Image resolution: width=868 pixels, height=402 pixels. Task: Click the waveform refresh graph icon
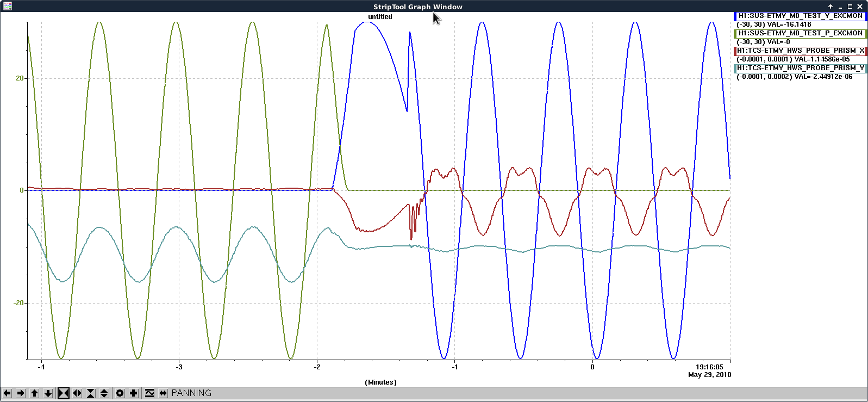[x=149, y=393]
